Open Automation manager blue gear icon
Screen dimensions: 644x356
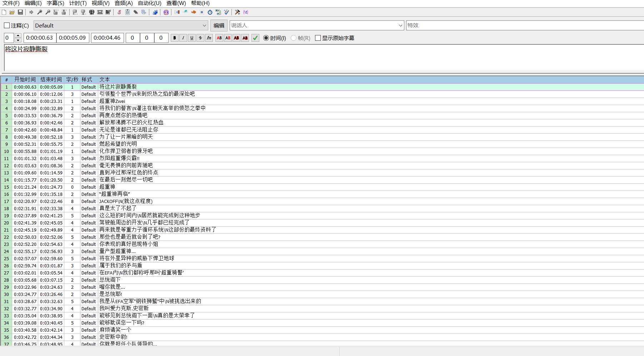click(x=155, y=12)
